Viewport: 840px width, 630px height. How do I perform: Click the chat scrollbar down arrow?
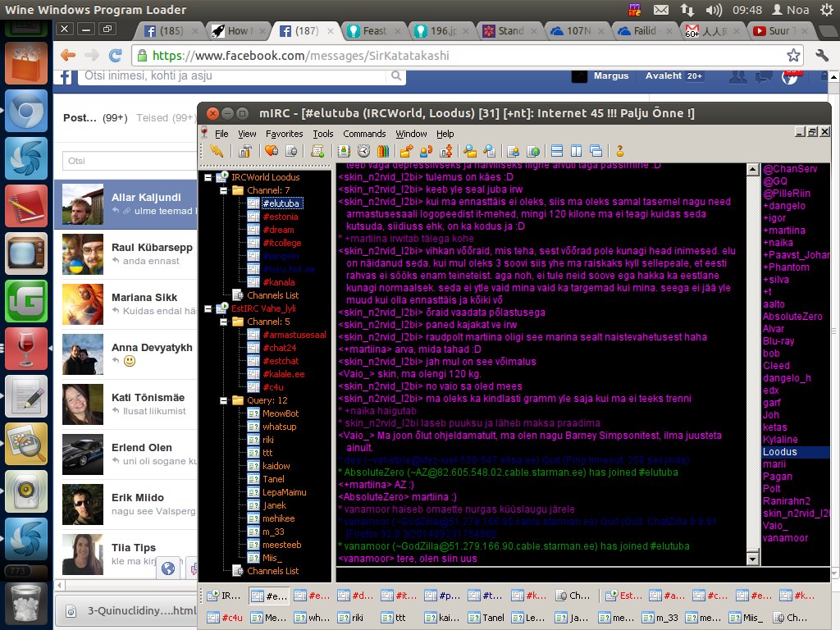point(753,559)
